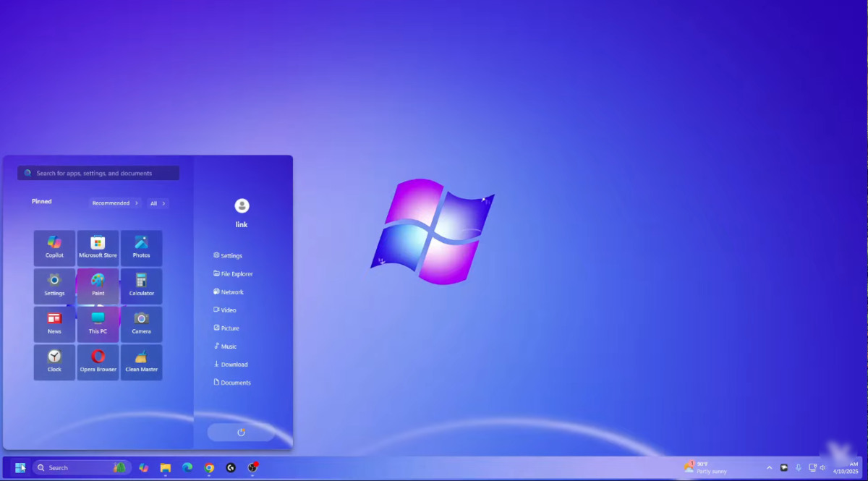
Task: Expand the All apps button
Action: (x=158, y=203)
